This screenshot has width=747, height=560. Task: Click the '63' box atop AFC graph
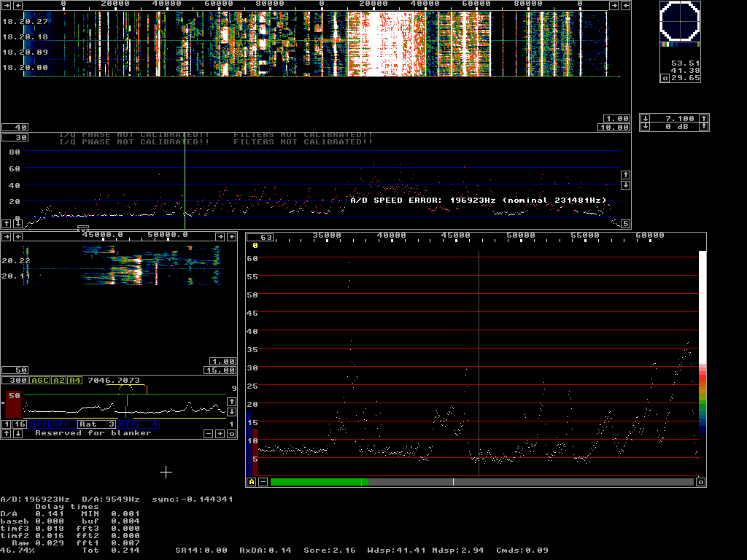[x=260, y=238]
